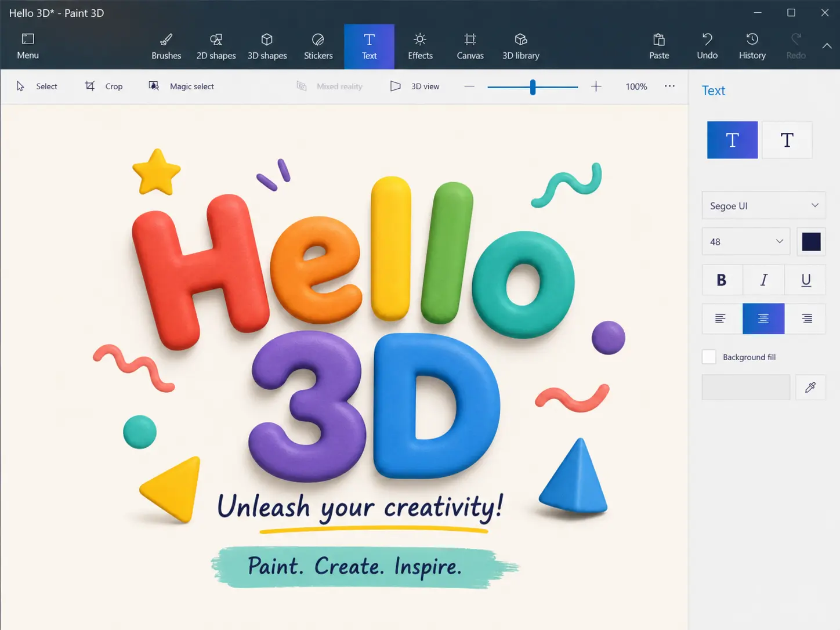Open the Stickers tab
Viewport: 840px width, 630px height.
pyautogui.click(x=318, y=46)
